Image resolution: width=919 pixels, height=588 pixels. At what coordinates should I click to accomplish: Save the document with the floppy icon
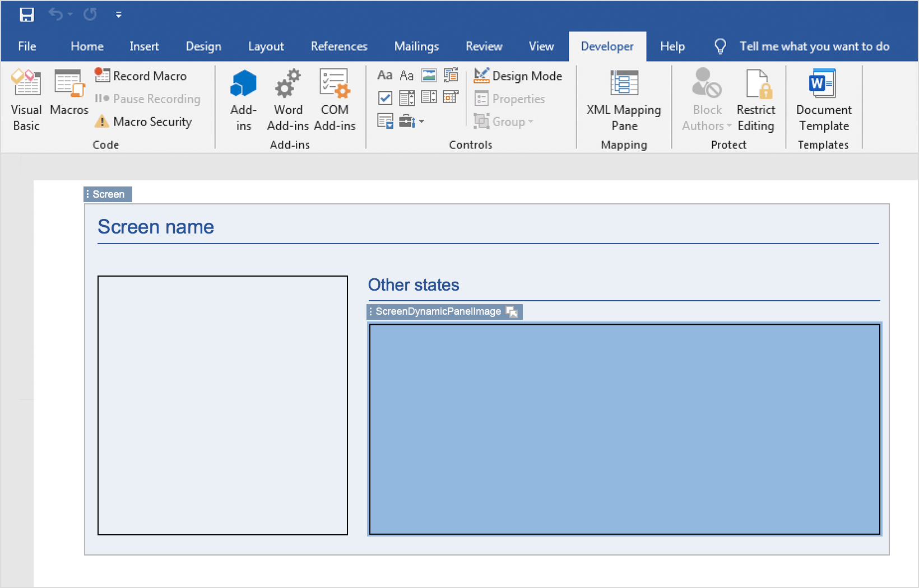coord(26,15)
